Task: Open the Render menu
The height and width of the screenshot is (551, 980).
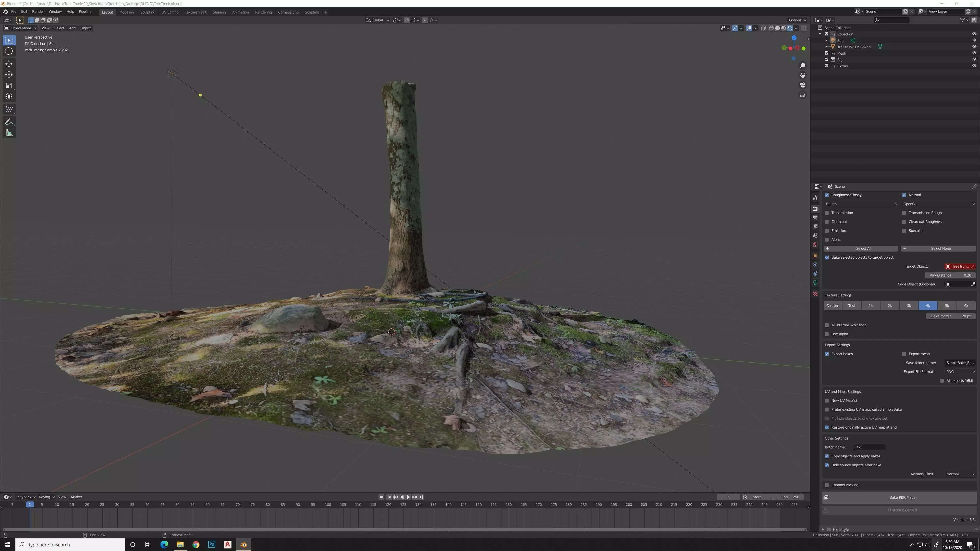Action: [x=38, y=12]
